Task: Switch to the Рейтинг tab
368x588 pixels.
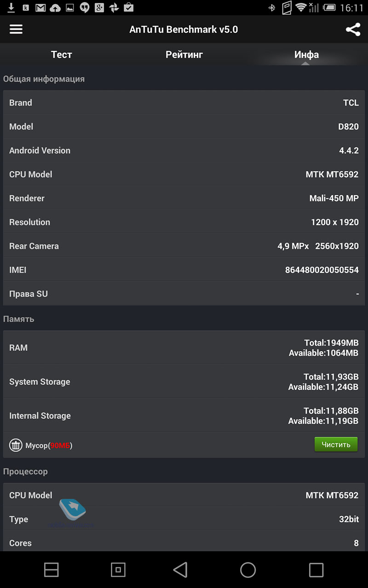Action: (184, 55)
